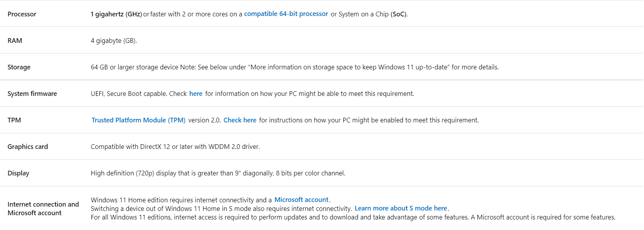Click the DirectX 12 compatibility description
This screenshot has height=230, width=644.
point(175,147)
